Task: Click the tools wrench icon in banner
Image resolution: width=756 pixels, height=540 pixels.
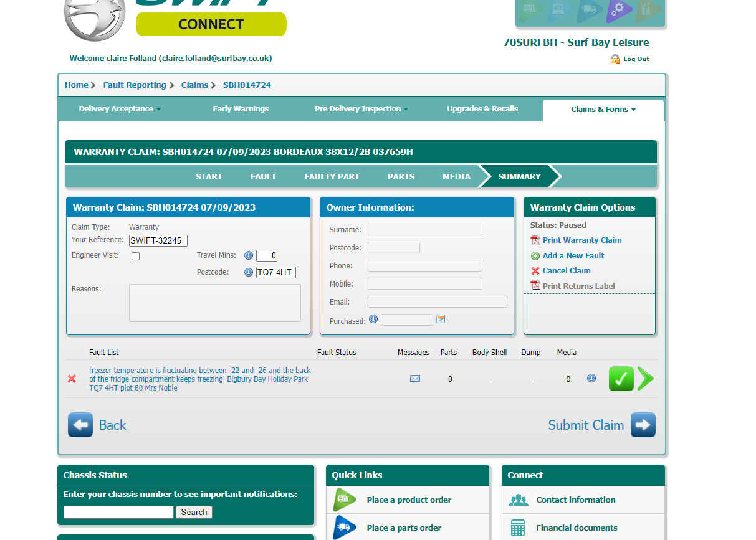Action: (x=648, y=11)
